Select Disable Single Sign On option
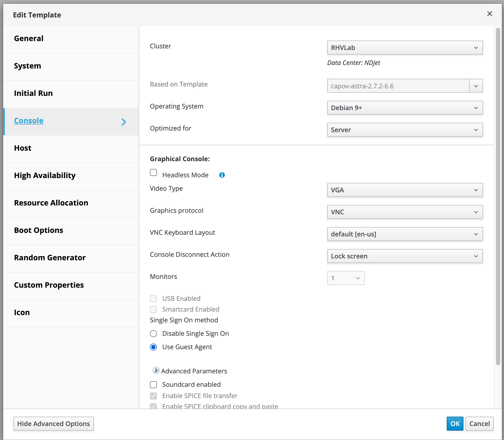The image size is (504, 440). click(x=153, y=334)
